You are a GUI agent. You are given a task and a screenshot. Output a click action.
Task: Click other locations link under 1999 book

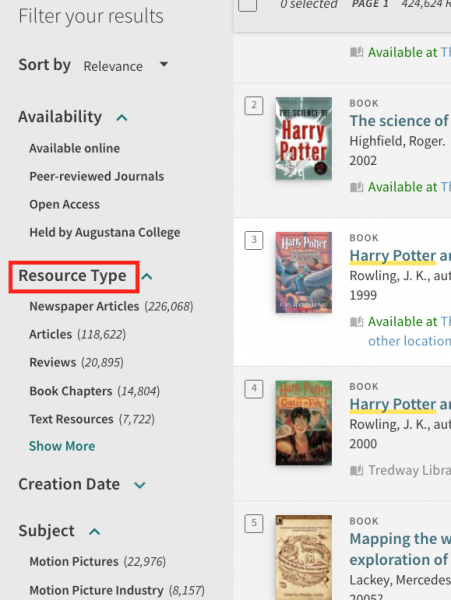(409, 341)
